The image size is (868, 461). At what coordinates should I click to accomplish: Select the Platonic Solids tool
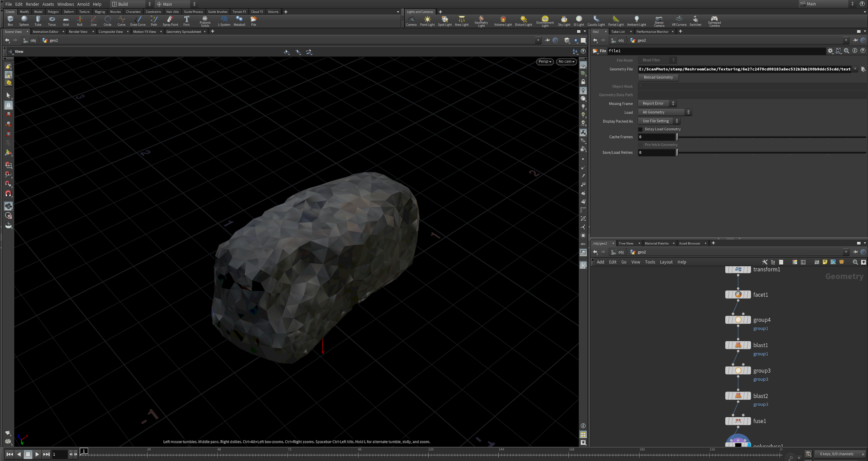pos(205,21)
